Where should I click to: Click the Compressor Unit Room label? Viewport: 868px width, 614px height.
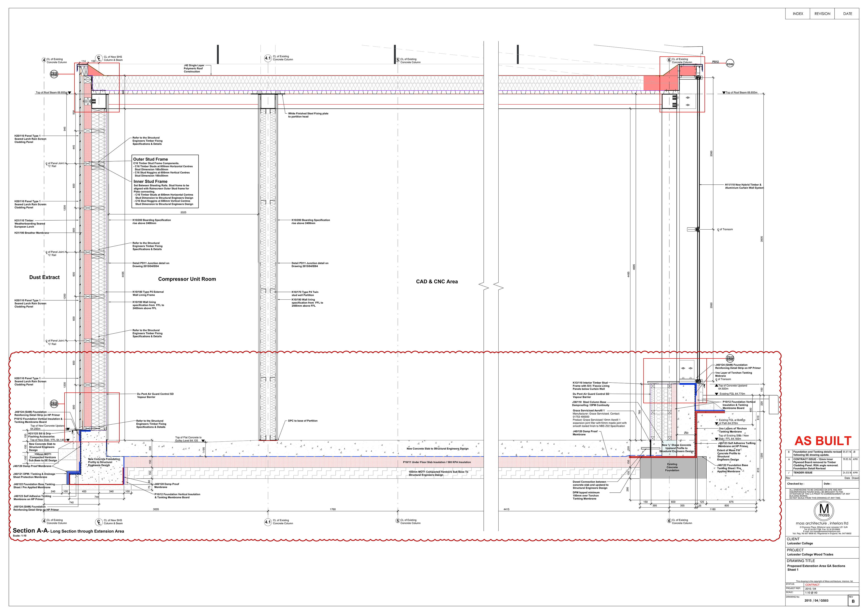187,279
